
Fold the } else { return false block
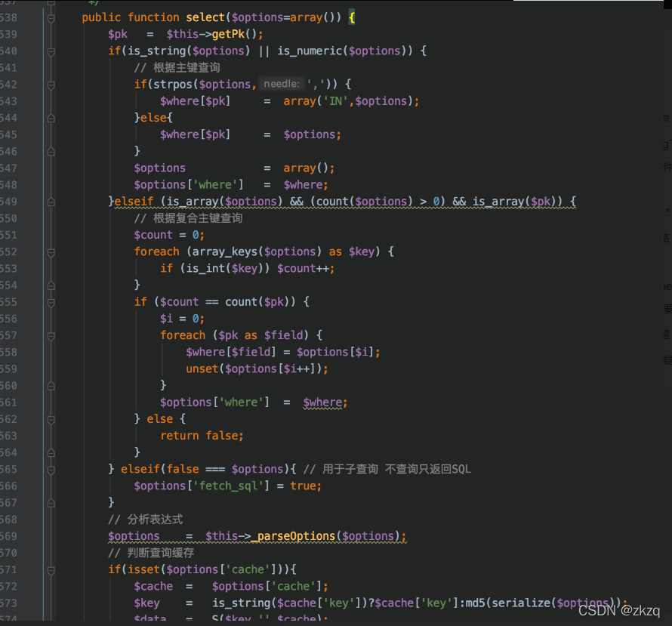click(51, 420)
